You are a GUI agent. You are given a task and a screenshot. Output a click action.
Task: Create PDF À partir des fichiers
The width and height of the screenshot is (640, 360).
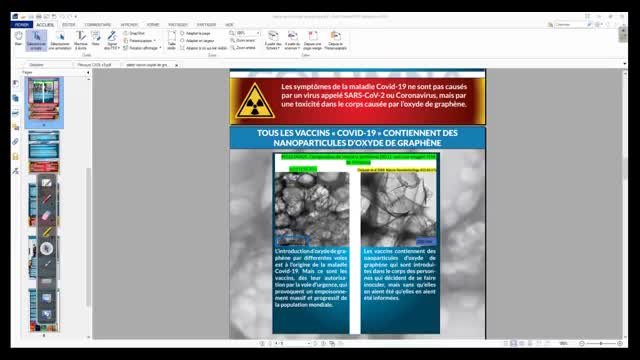click(x=273, y=40)
